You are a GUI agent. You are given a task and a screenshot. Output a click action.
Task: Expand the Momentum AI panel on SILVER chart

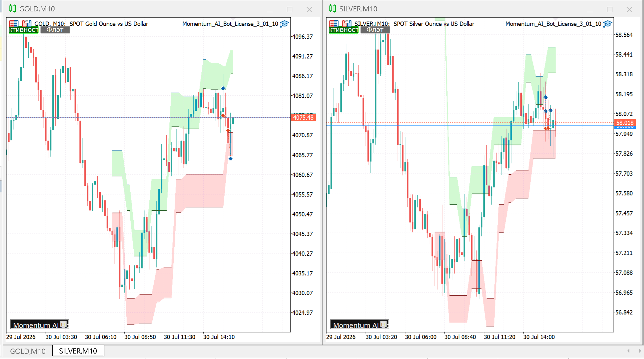384,324
